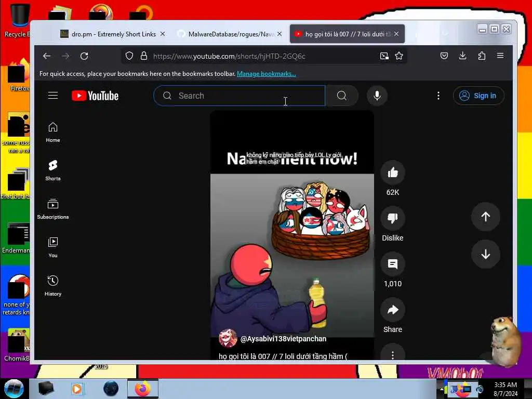Open Shorts in YouTube sidebar
Screen dimensions: 532x399
click(53, 170)
